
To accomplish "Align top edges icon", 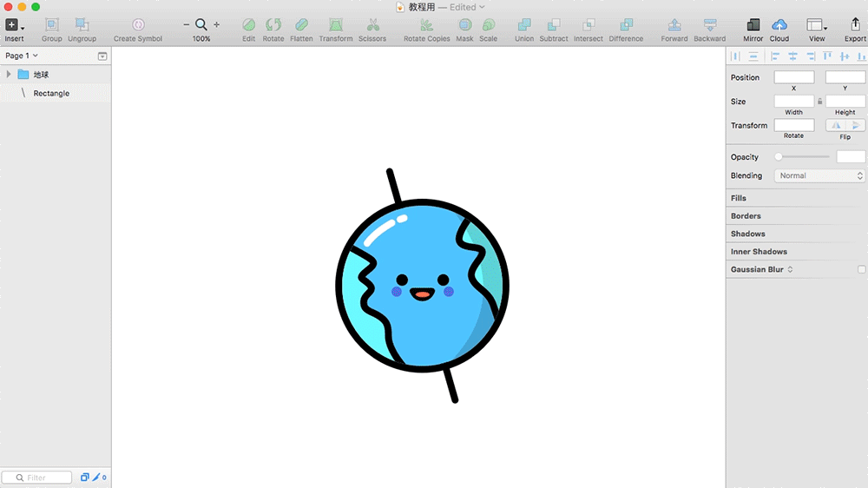I will (827, 56).
